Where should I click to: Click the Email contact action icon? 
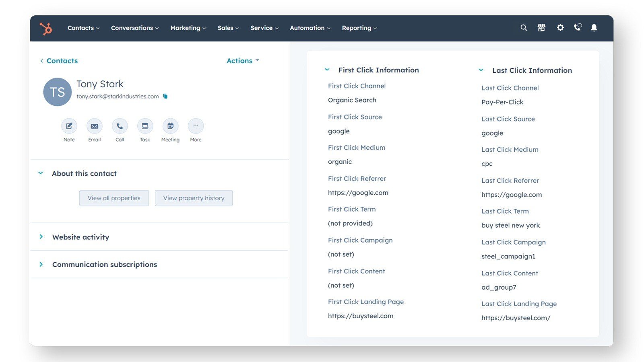pyautogui.click(x=94, y=126)
